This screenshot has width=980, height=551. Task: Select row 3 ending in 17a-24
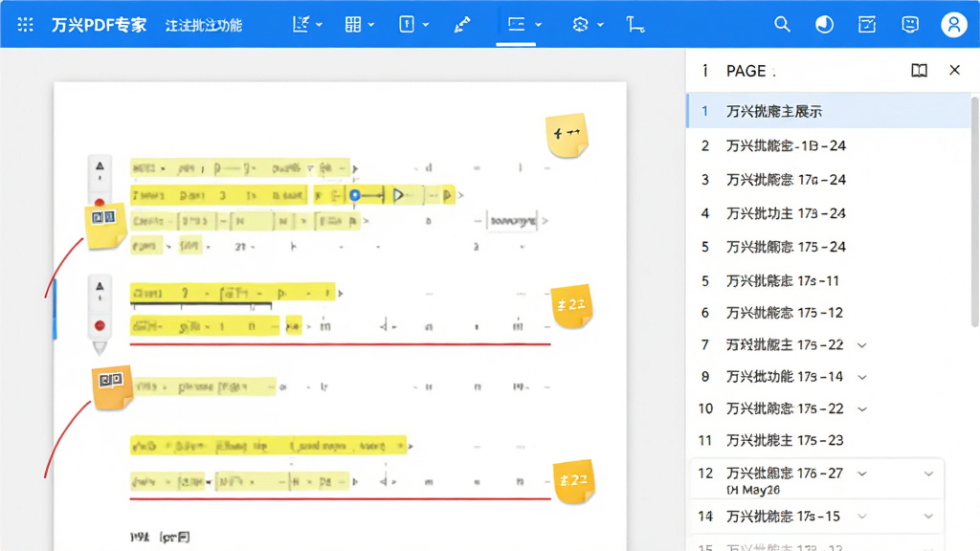pos(829,180)
